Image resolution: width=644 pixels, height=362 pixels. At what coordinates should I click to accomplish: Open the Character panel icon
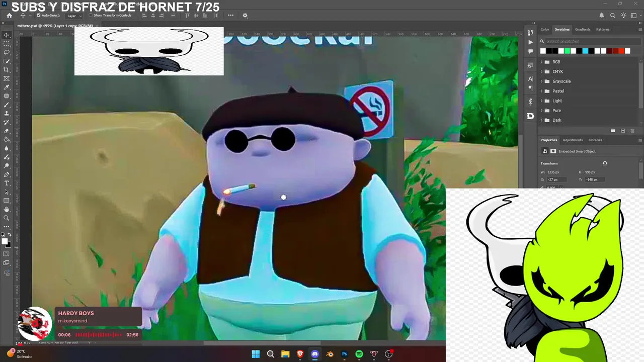point(530,79)
